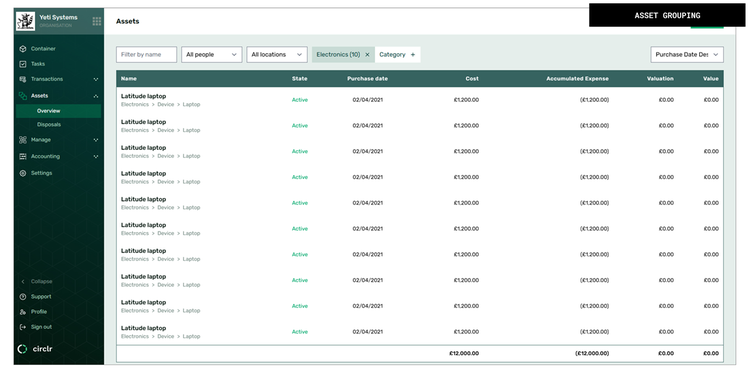The width and height of the screenshot is (750, 373).
Task: Sort by the Name column header
Action: [129, 78]
